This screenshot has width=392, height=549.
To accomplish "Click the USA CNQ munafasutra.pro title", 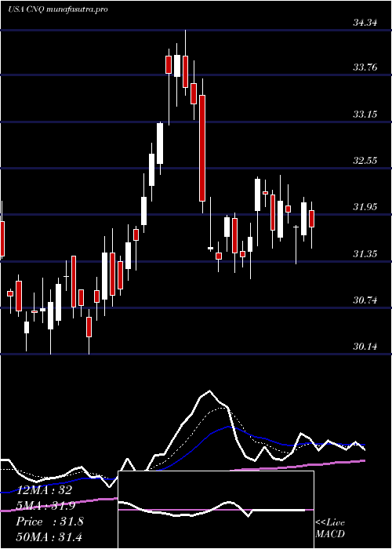I will point(57,9).
